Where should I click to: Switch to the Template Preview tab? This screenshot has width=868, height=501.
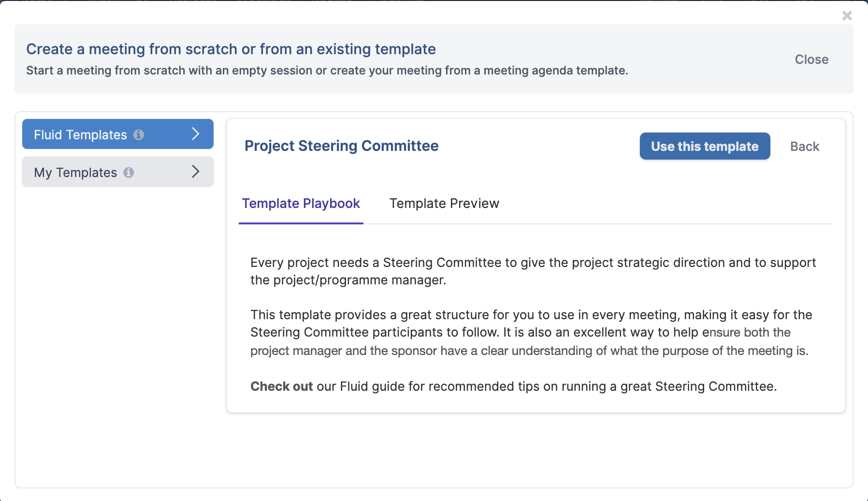444,204
